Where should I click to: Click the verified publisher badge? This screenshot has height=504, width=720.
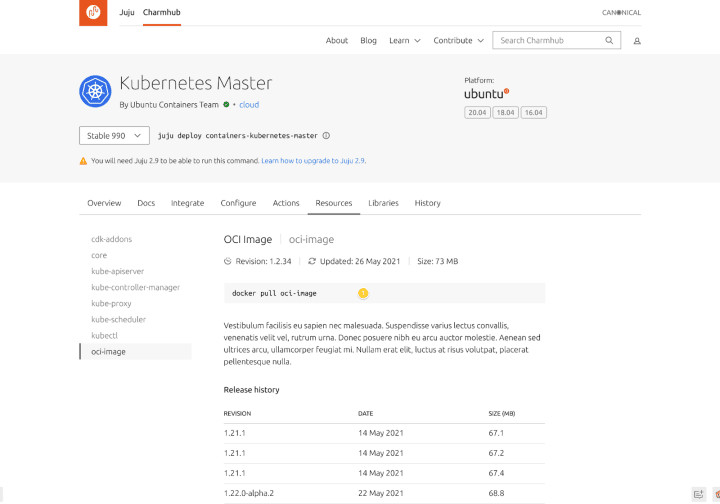point(226,105)
